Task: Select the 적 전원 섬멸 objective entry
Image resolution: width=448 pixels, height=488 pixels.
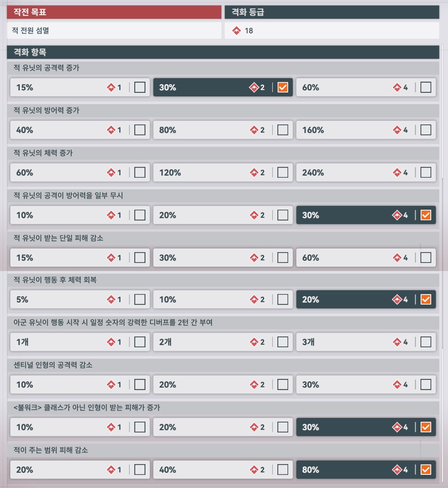Action: coord(113,30)
